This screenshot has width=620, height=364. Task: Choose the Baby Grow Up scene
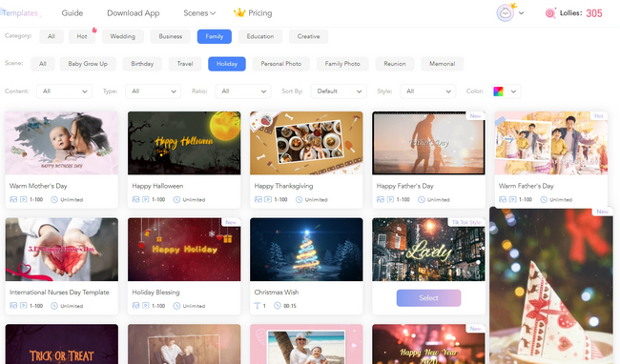pos(88,64)
